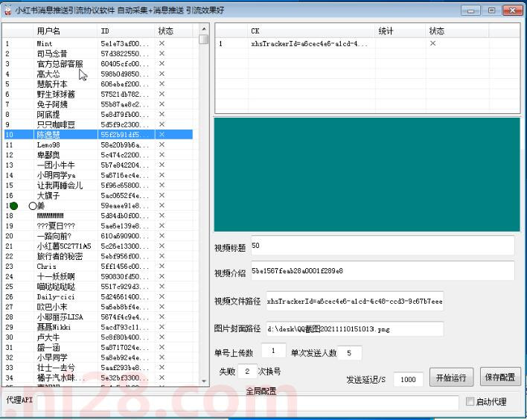Select user row 司马念昔

[98, 54]
